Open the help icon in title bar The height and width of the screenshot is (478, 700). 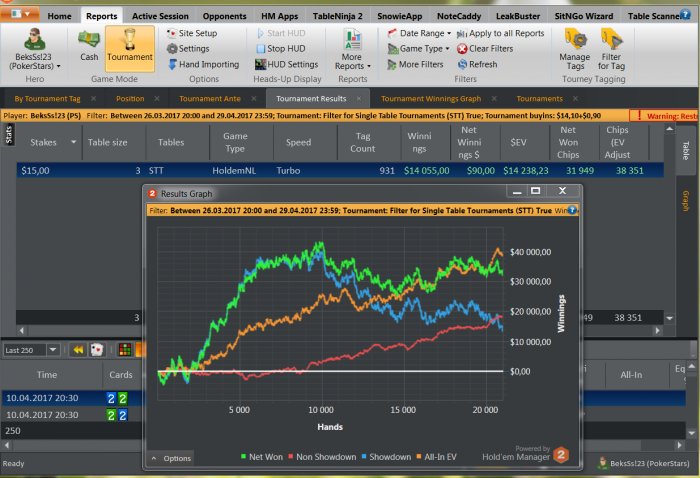coord(685,14)
